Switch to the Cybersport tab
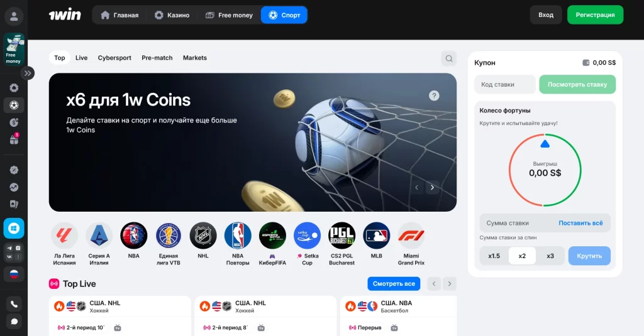 [114, 58]
